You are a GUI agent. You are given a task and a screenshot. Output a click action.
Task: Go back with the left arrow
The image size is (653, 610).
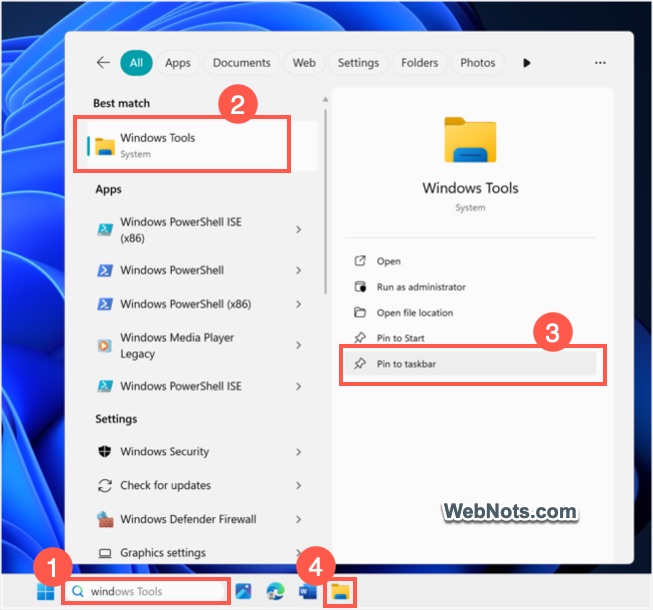[103, 62]
